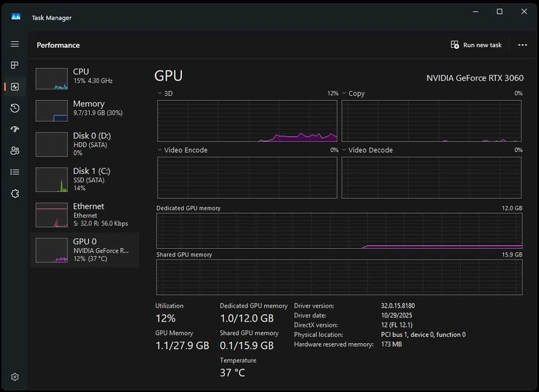Open the 3D engine dropdown chevron

pyautogui.click(x=160, y=93)
